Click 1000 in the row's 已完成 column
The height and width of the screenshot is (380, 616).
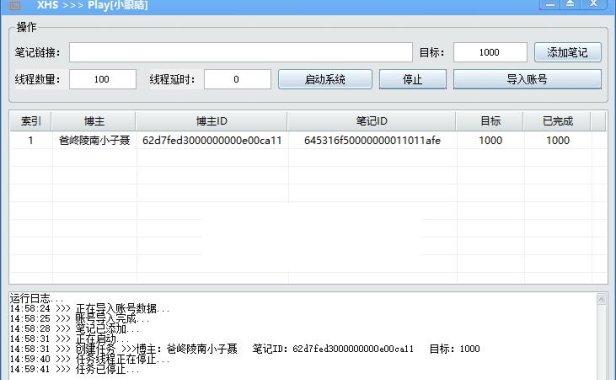click(557, 140)
